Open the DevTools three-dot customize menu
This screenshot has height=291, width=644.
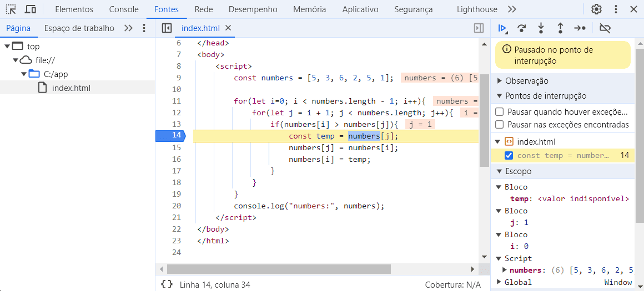616,9
